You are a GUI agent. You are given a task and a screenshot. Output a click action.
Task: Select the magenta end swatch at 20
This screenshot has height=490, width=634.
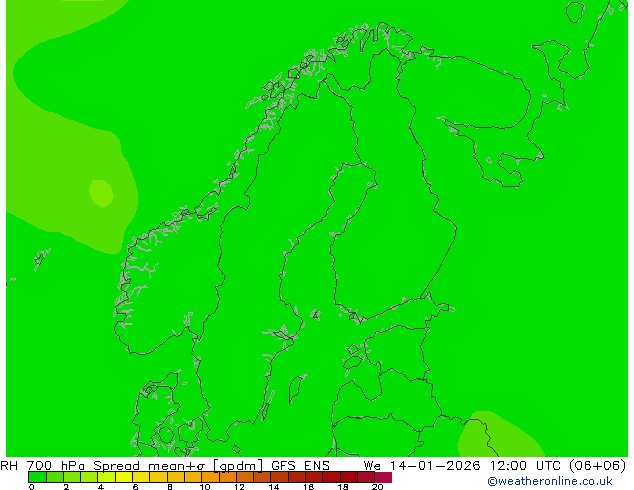[383, 477]
